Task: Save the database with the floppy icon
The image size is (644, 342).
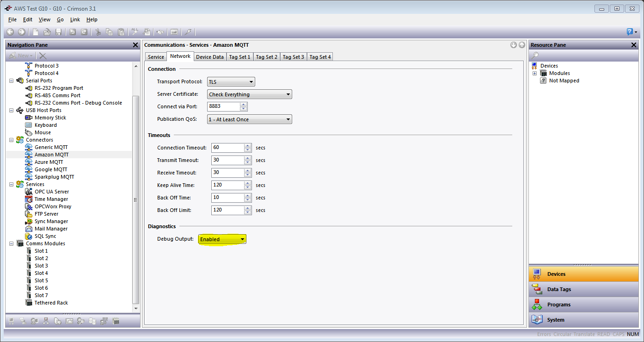Action: [58, 32]
